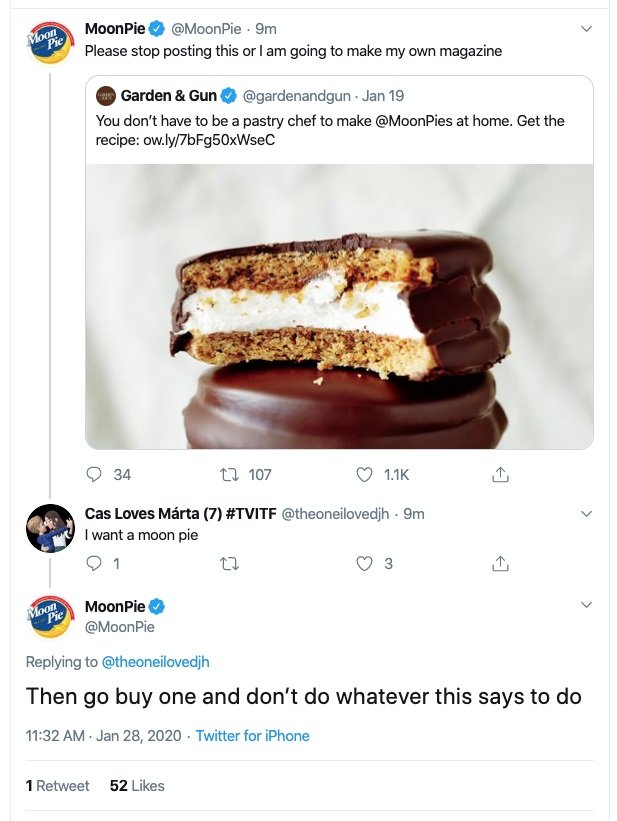Like the tweet showing 1.1K likes

[364, 474]
